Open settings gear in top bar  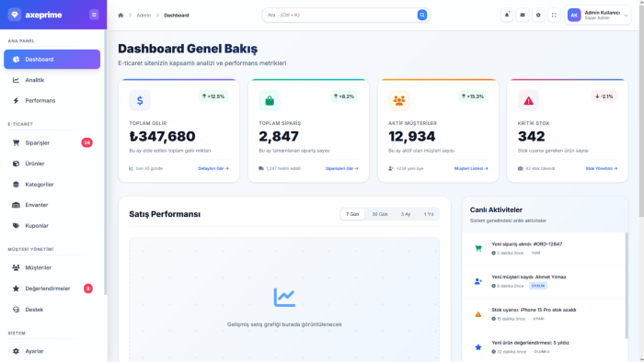(x=538, y=16)
